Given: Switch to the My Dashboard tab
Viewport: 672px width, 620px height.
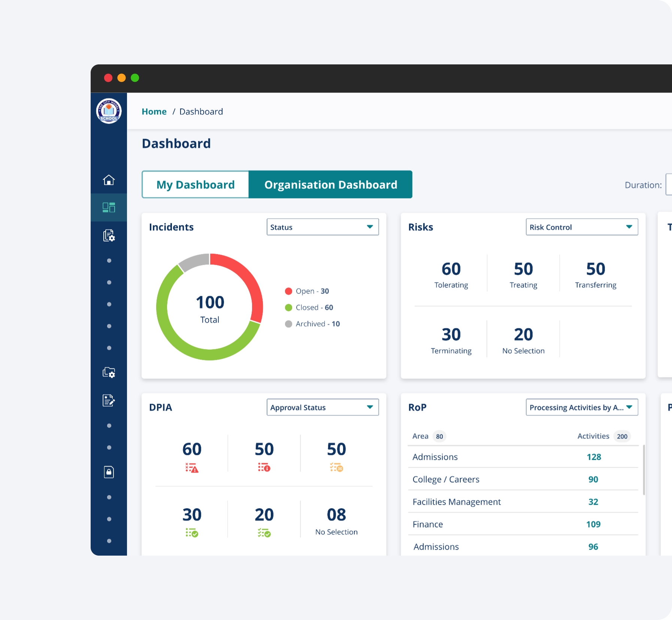Looking at the screenshot, I should pyautogui.click(x=195, y=185).
